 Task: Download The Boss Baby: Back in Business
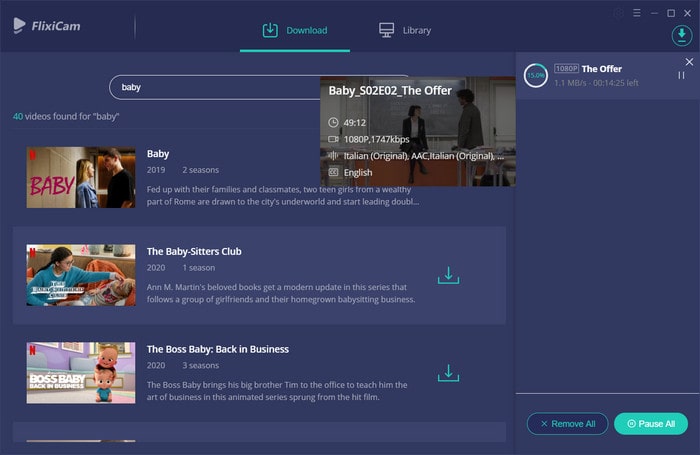448,373
